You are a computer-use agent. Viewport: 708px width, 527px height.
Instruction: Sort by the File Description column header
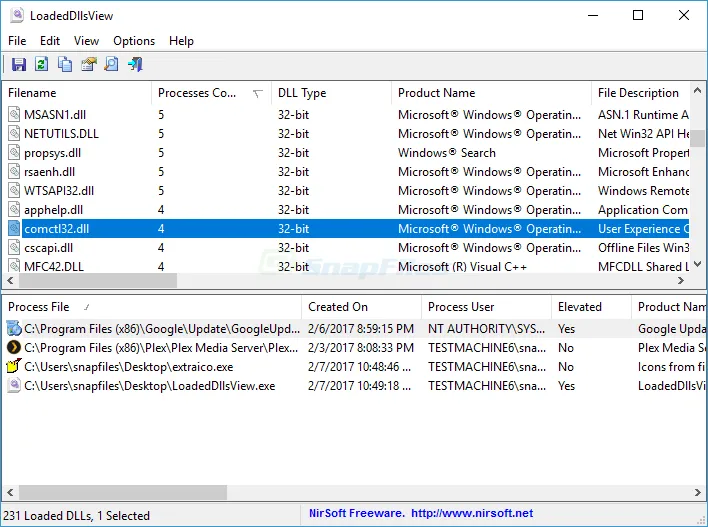tap(640, 93)
